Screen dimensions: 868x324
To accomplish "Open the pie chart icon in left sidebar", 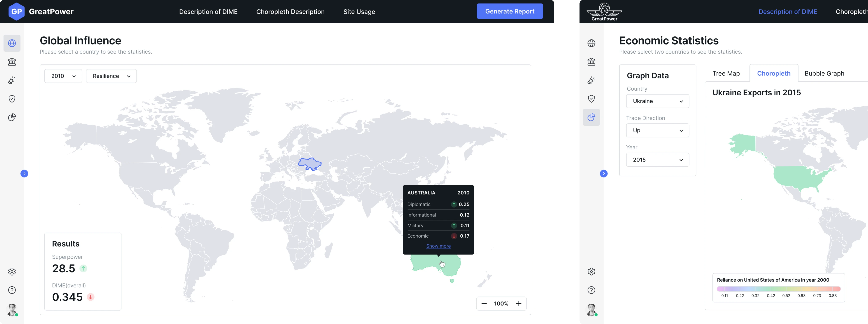I will click(12, 117).
